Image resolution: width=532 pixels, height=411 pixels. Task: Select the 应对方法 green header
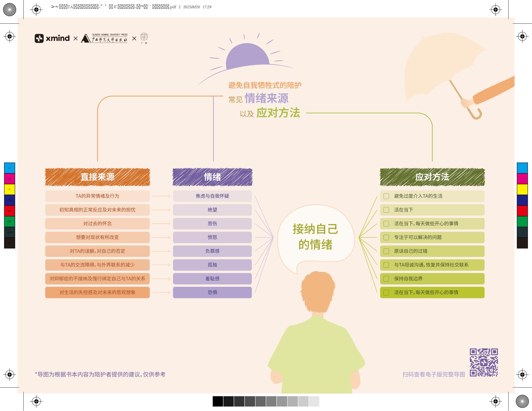pyautogui.click(x=432, y=177)
